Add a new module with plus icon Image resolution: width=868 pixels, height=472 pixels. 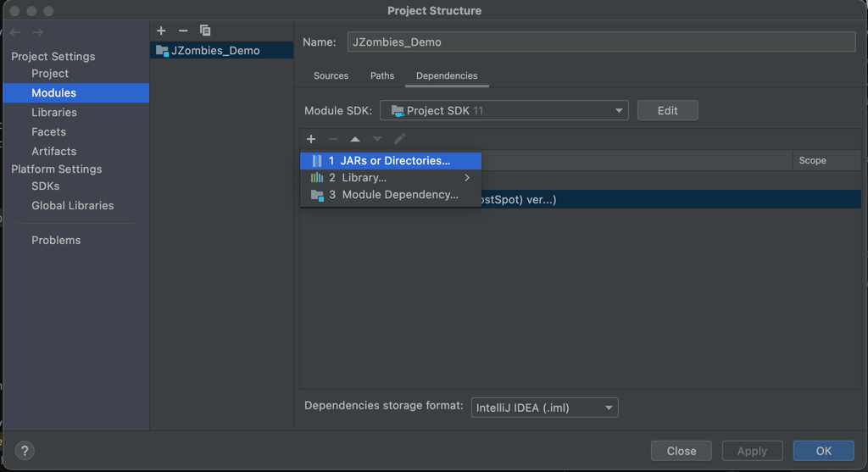[161, 31]
